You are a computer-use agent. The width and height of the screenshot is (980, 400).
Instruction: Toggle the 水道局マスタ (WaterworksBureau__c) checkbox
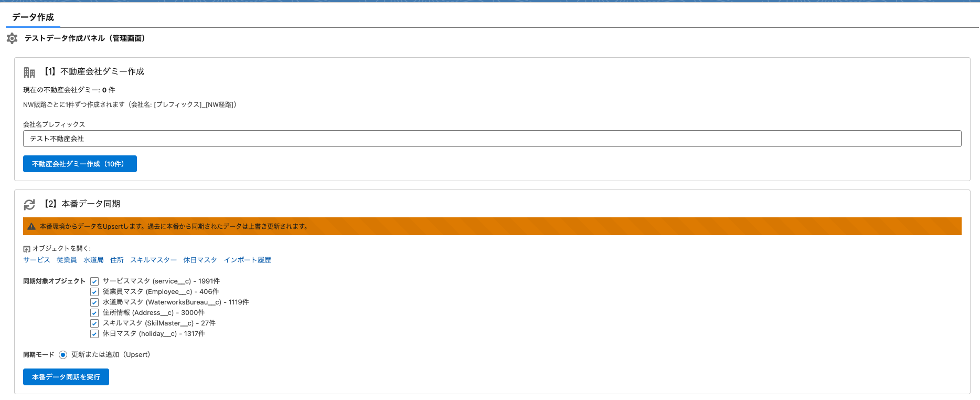(94, 302)
